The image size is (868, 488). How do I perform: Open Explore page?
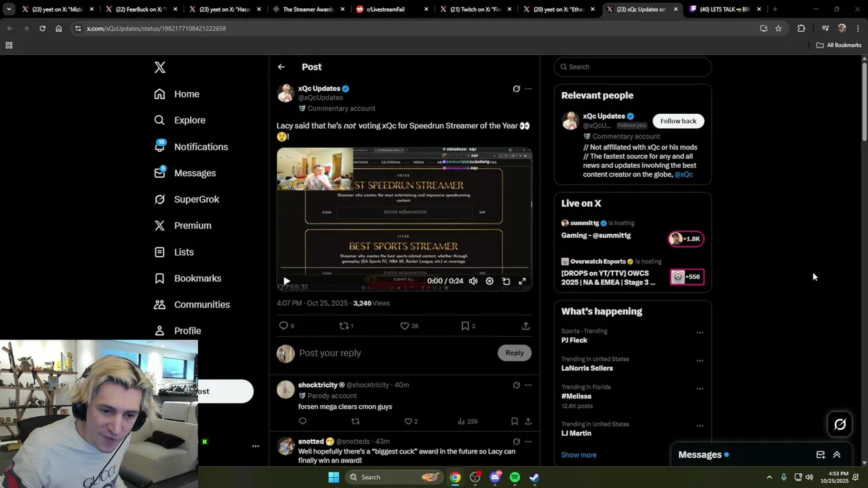point(180,120)
